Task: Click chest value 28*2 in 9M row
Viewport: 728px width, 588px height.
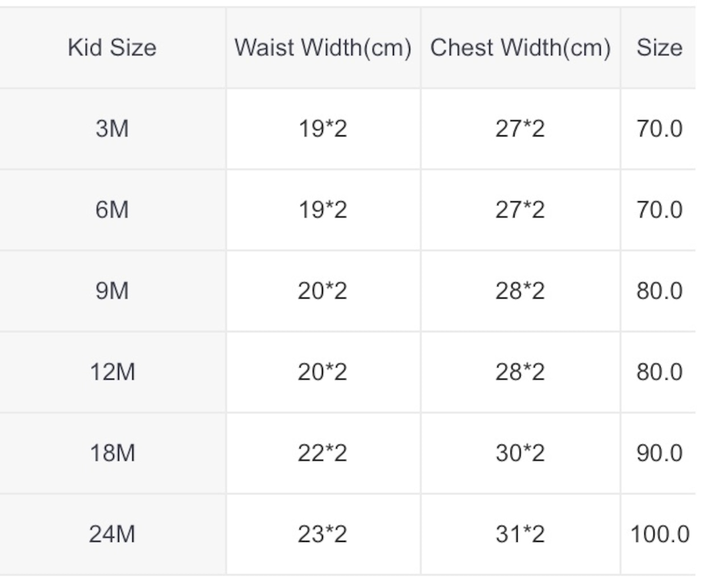Action: tap(520, 291)
